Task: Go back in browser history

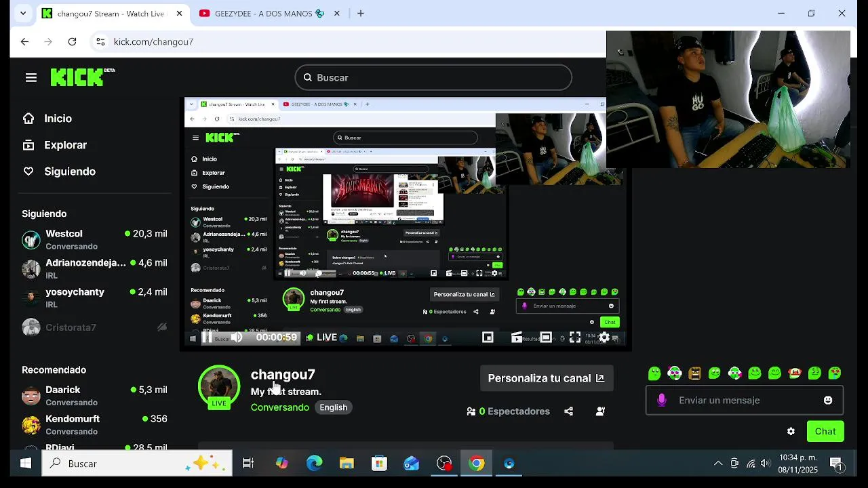Action: [24, 41]
